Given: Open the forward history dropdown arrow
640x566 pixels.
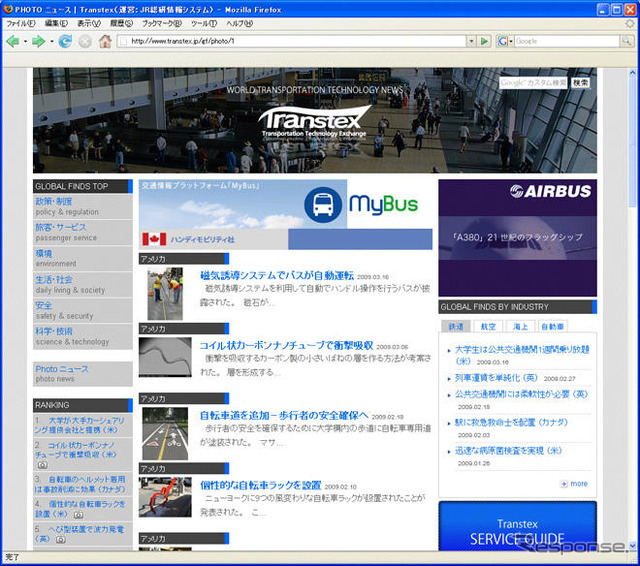Looking at the screenshot, I should [x=52, y=42].
